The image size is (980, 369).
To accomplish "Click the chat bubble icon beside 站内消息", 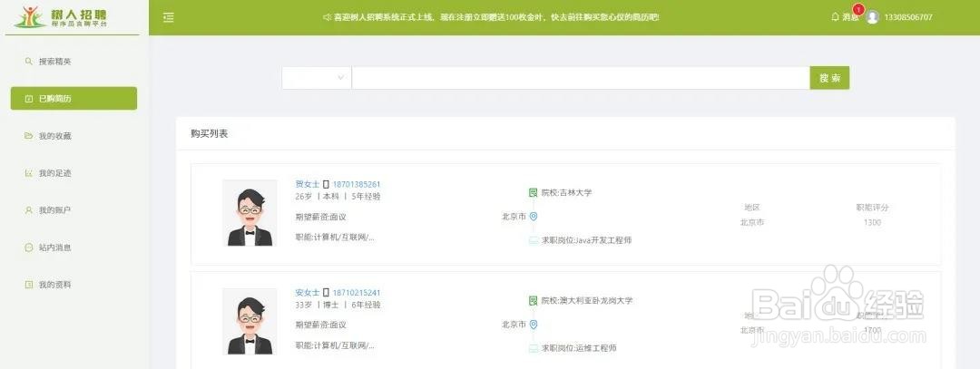I will (28, 248).
